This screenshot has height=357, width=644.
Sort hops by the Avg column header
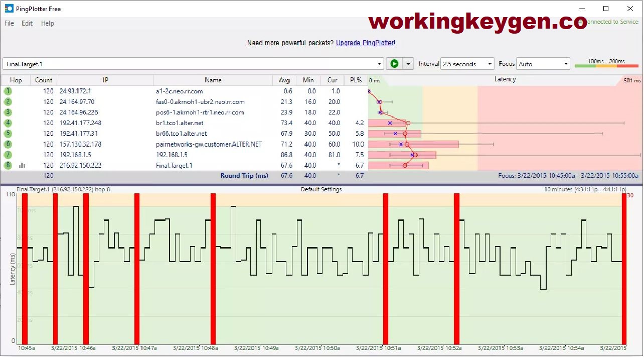click(284, 80)
